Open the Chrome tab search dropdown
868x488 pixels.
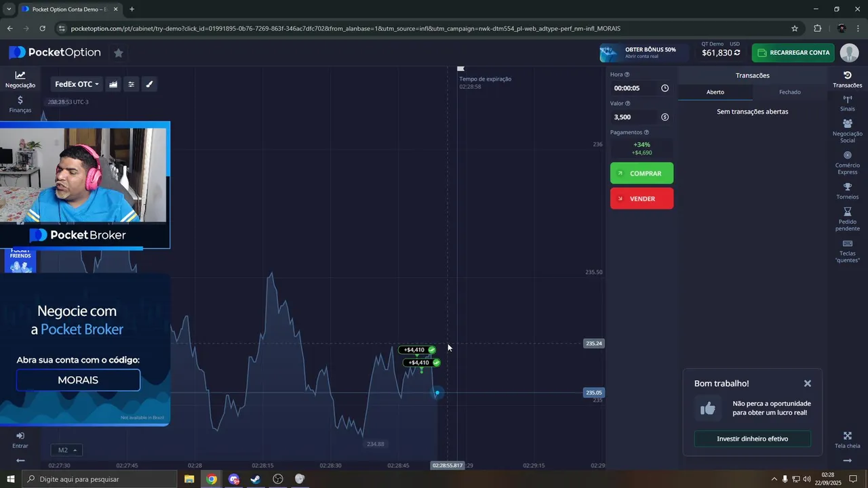click(x=9, y=9)
